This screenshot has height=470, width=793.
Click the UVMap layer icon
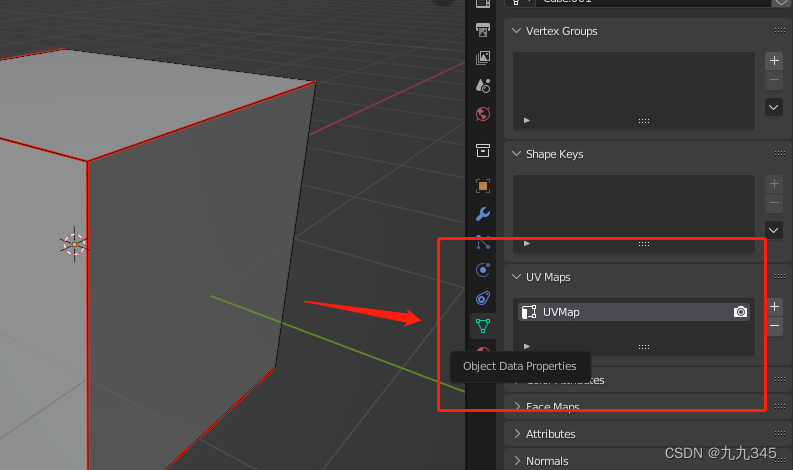(529, 312)
